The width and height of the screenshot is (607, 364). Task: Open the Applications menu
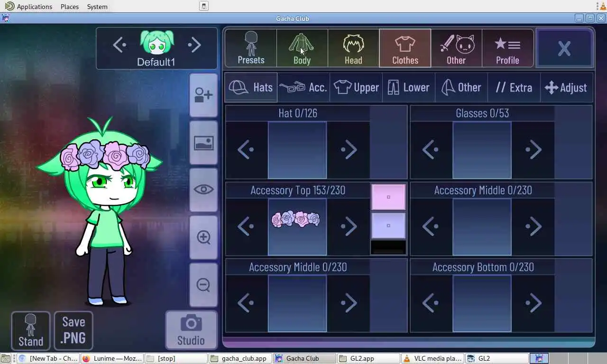tap(28, 7)
